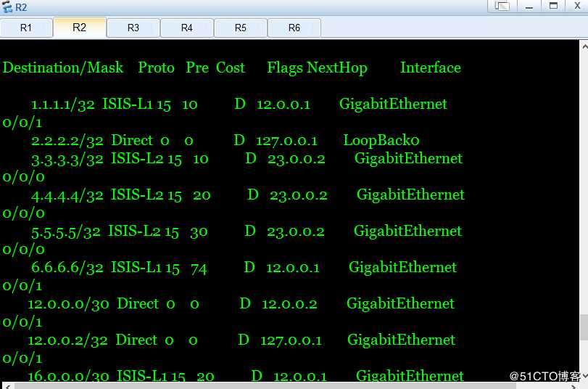Click the Cost column header
The image size is (588, 389).
[x=231, y=68]
